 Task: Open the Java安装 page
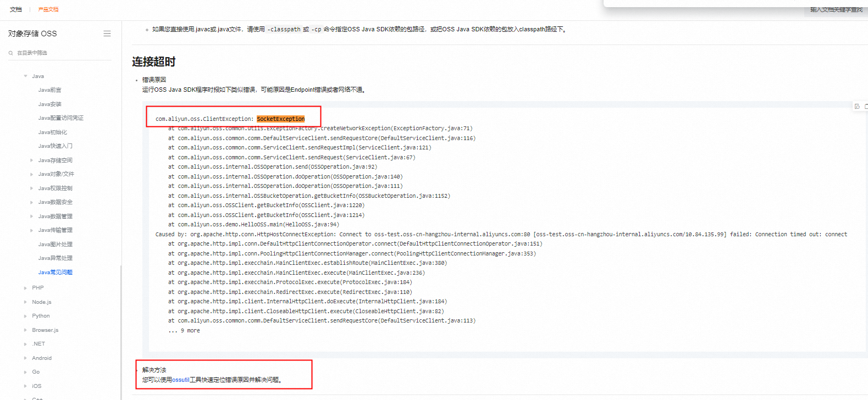coord(50,104)
